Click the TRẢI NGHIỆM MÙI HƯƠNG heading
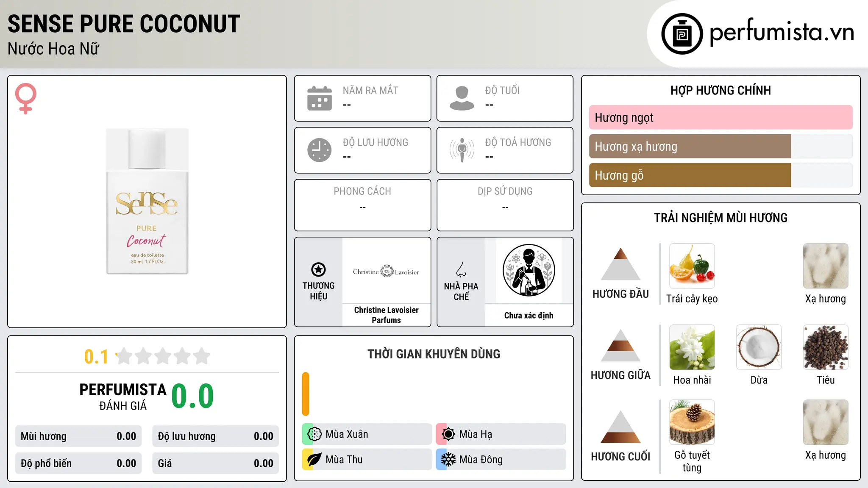This screenshot has height=488, width=868. click(x=721, y=218)
